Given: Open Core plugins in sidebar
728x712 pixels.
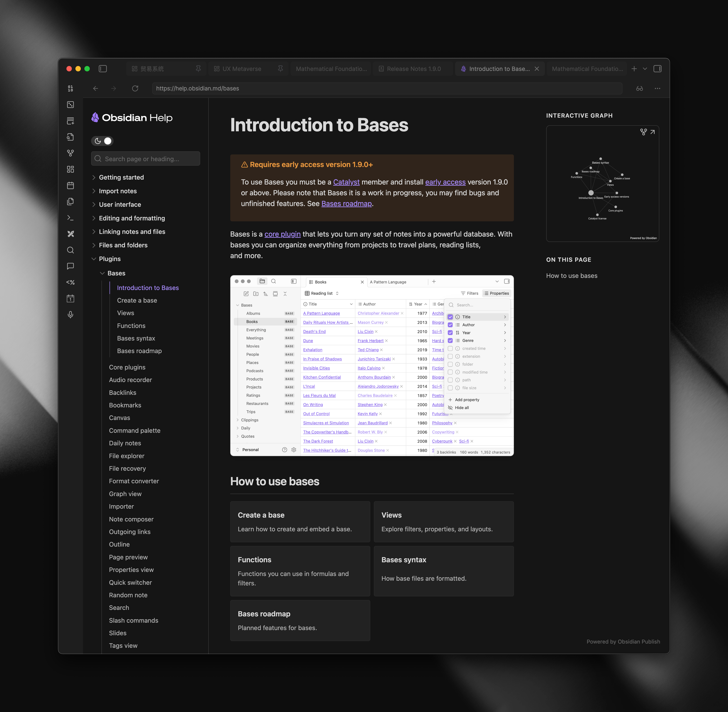Looking at the screenshot, I should [127, 367].
